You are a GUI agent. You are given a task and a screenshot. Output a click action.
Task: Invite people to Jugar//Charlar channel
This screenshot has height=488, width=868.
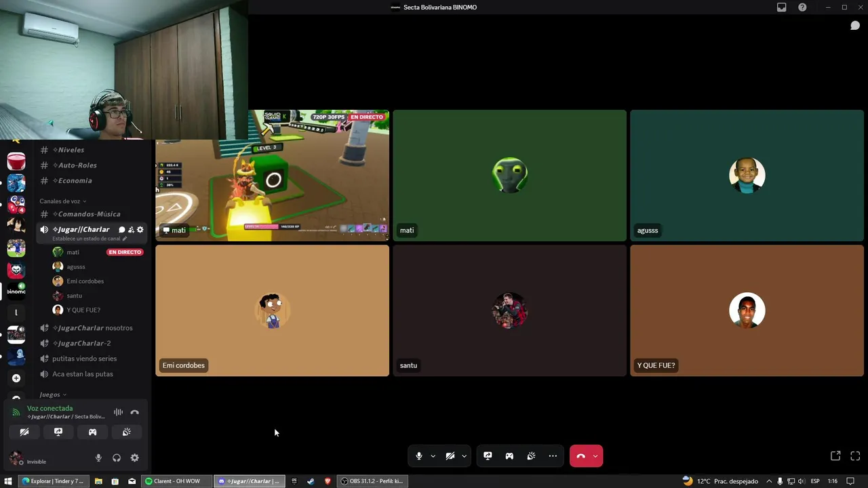131,230
